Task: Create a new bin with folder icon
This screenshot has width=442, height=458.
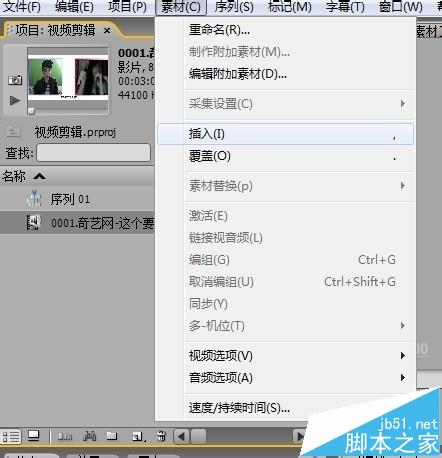Action: click(x=112, y=436)
